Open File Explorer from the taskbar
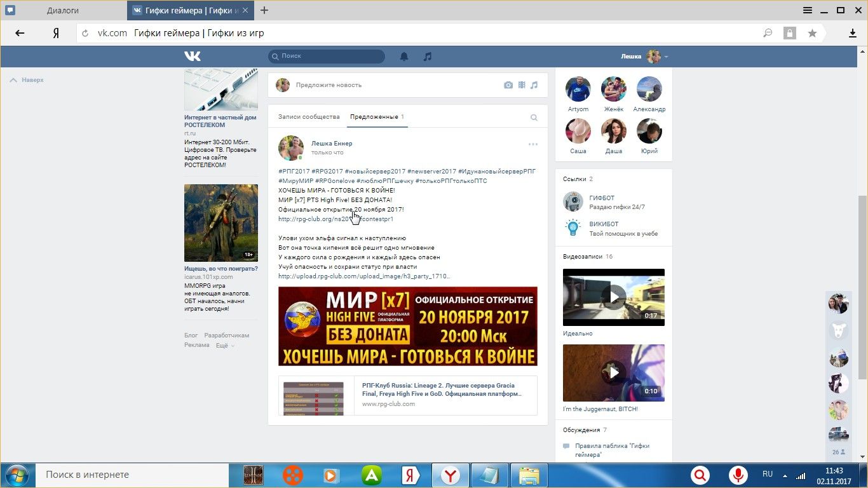Image resolution: width=868 pixels, height=488 pixels. tap(529, 475)
